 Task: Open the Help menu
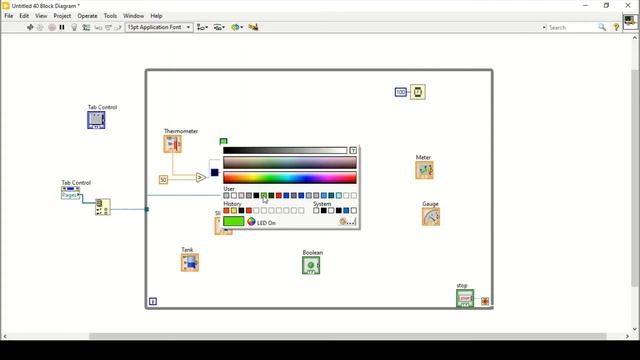(156, 16)
